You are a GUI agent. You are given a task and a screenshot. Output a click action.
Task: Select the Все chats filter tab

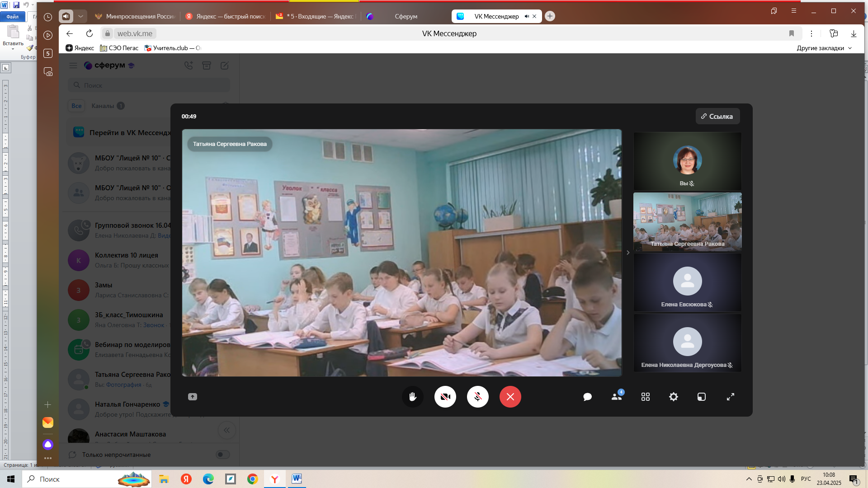click(76, 106)
